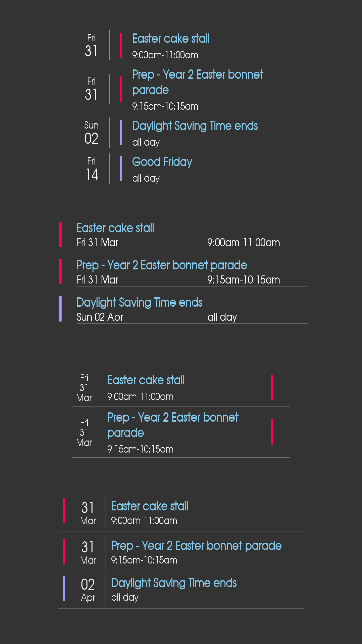Open Good Friday all day event
The image size is (362, 644).
(162, 162)
